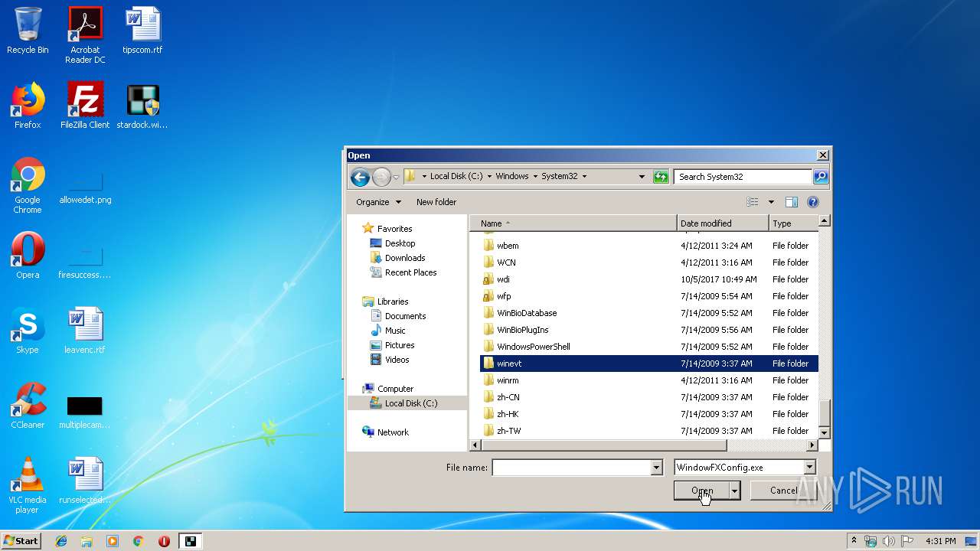
Task: Click New folder in the toolbar
Action: point(436,202)
